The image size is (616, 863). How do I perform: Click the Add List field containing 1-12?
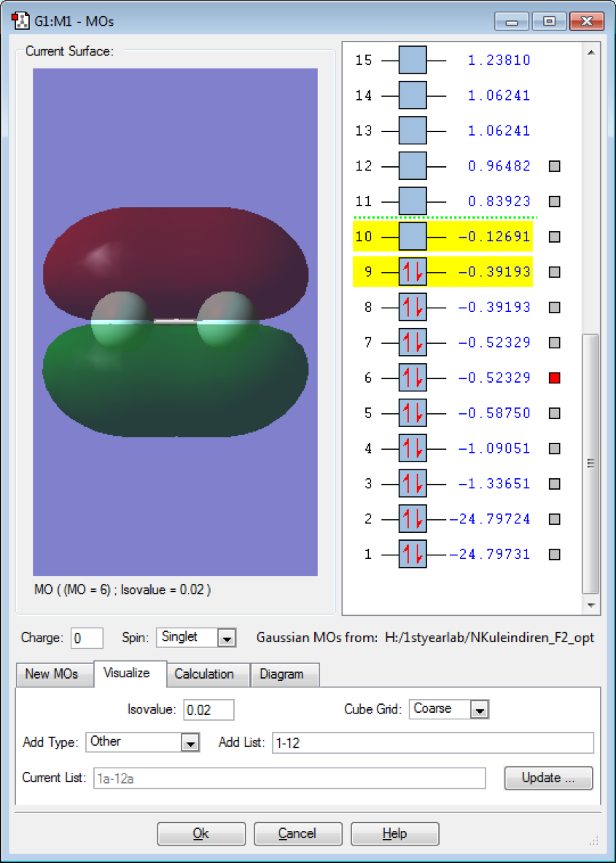(433, 743)
